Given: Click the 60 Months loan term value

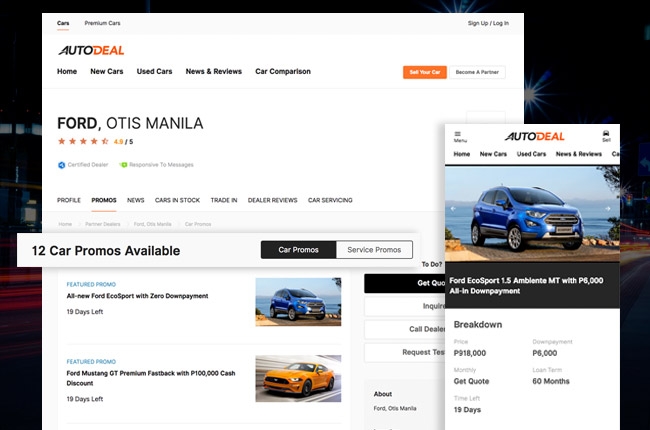Looking at the screenshot, I should 551,381.
